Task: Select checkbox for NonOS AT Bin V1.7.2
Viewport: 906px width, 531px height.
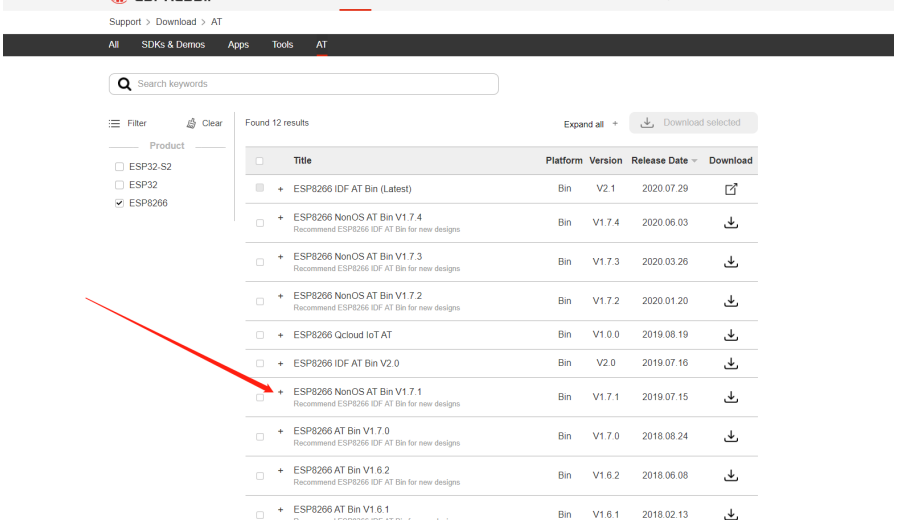Action: 260,302
